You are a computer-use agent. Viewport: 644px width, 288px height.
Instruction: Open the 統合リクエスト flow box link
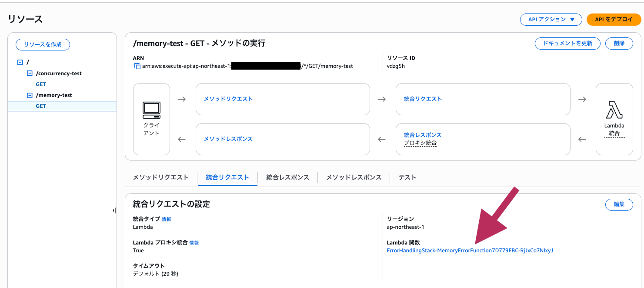point(423,99)
